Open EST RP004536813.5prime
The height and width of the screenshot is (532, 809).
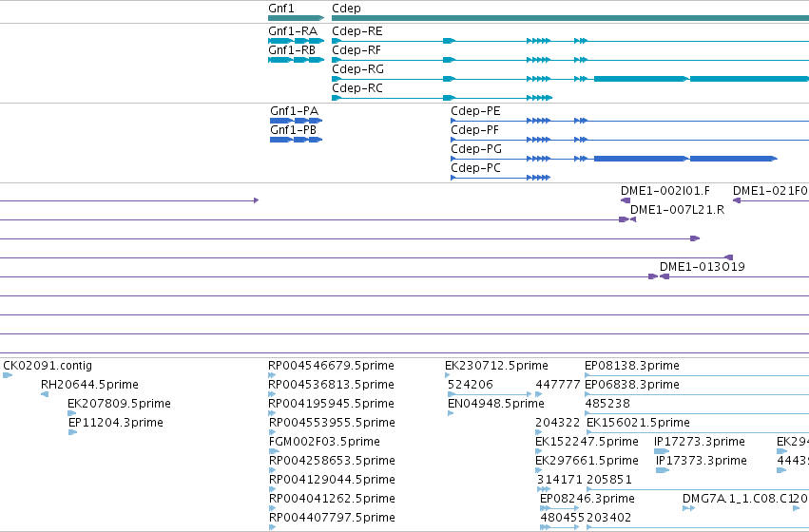pos(331,385)
